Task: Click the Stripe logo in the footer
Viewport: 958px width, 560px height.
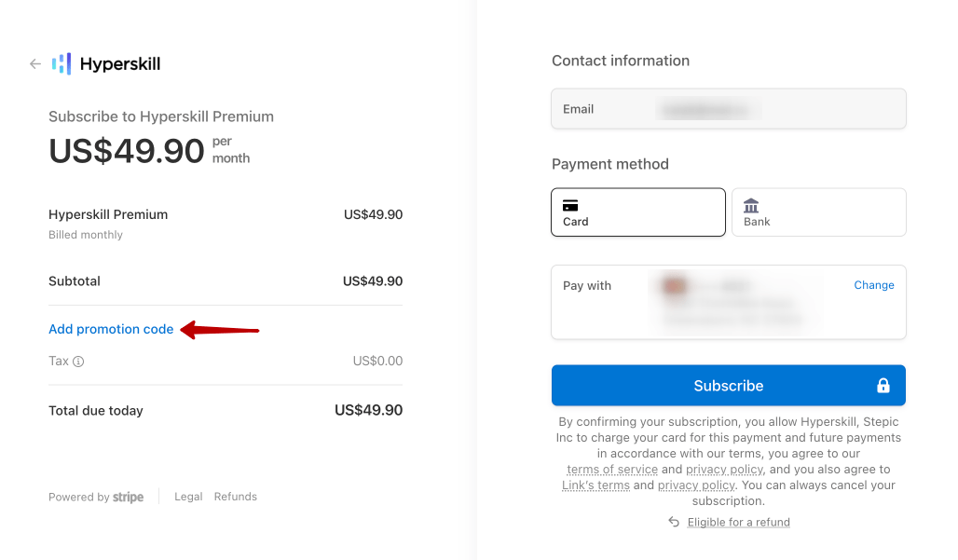Action: pyautogui.click(x=128, y=497)
